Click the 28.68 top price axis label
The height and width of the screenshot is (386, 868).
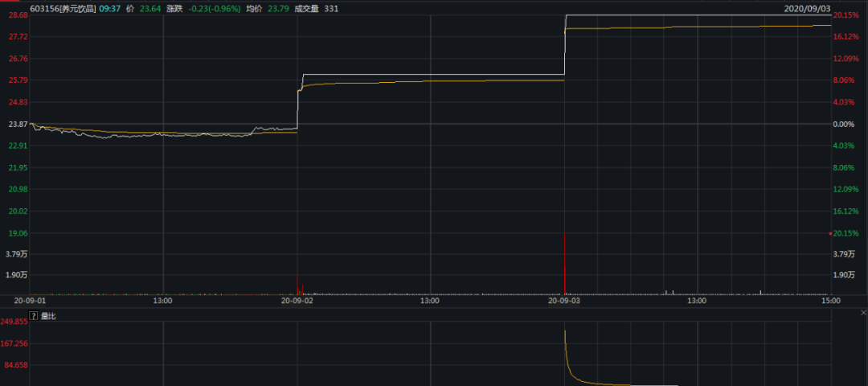coord(18,15)
